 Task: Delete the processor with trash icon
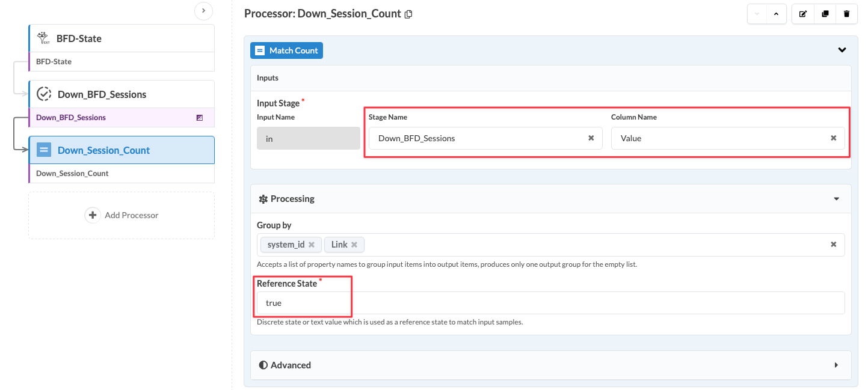(x=846, y=14)
